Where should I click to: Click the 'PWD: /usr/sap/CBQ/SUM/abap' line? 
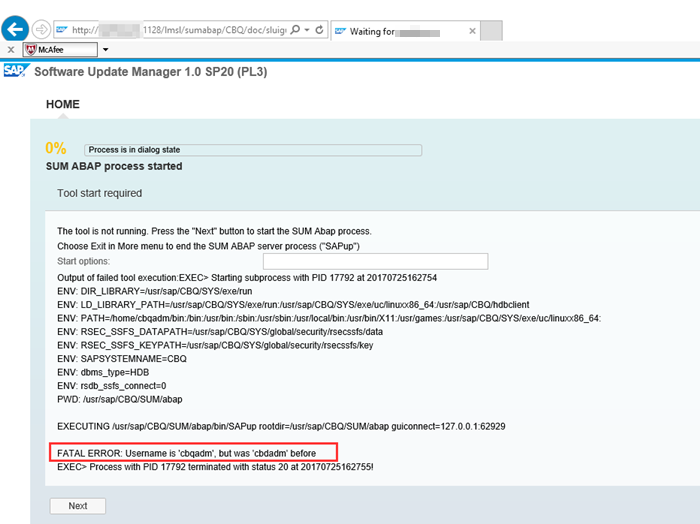(x=120, y=399)
